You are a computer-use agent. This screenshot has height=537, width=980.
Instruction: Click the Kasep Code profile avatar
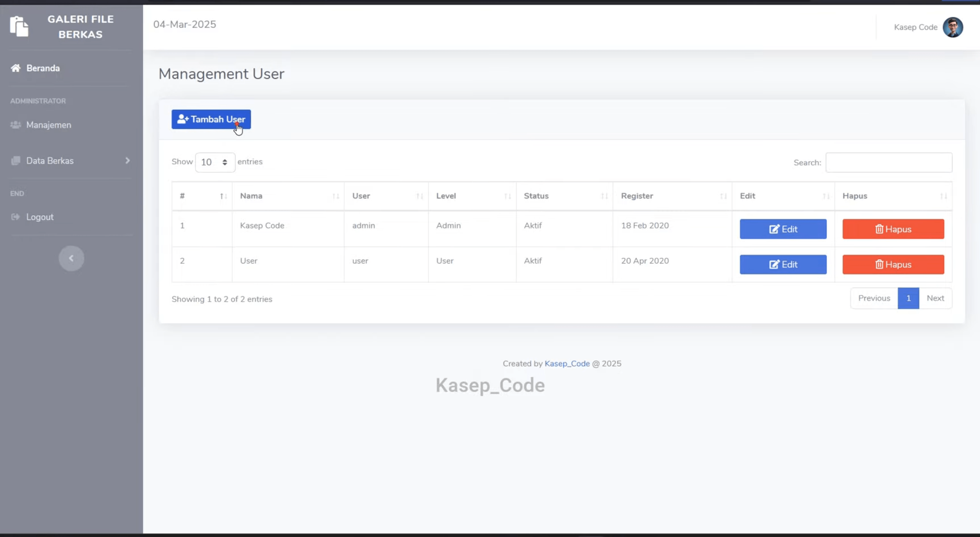952,27
